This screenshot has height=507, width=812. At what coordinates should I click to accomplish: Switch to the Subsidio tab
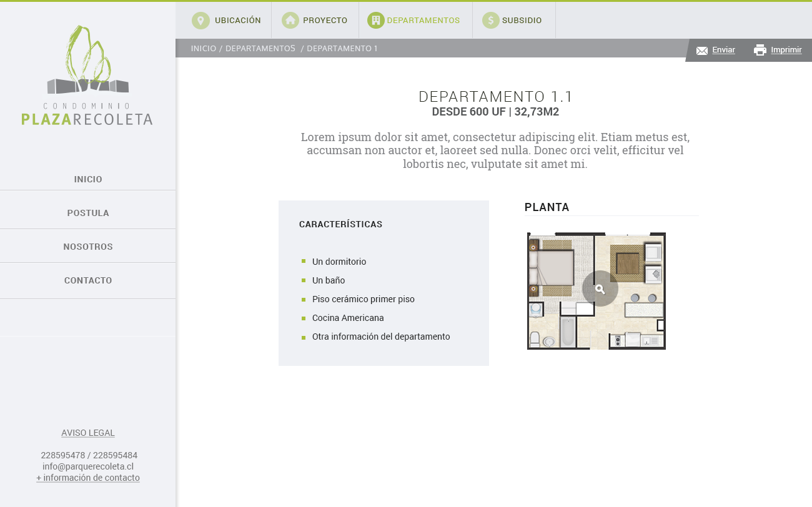522,21
